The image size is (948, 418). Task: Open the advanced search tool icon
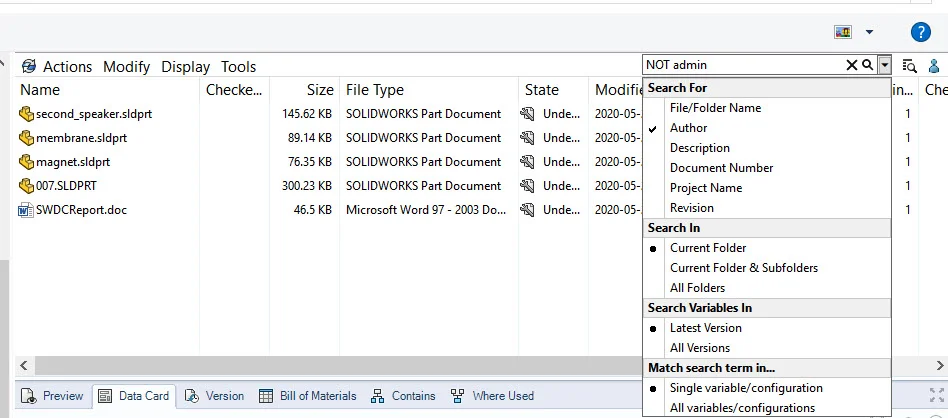pos(909,66)
